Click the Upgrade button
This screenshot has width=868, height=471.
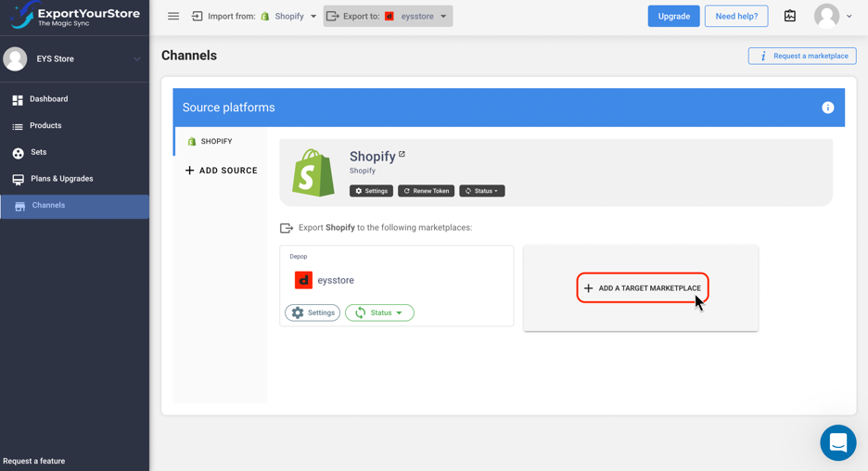[x=673, y=16]
